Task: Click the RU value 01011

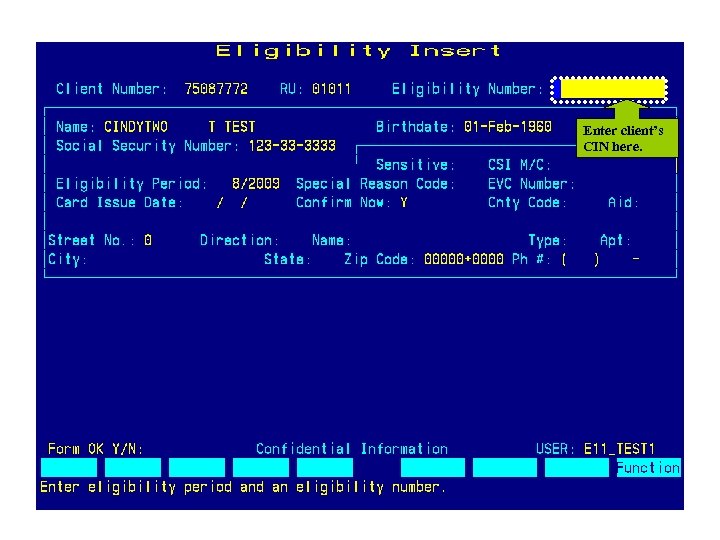Action: pyautogui.click(x=331, y=89)
